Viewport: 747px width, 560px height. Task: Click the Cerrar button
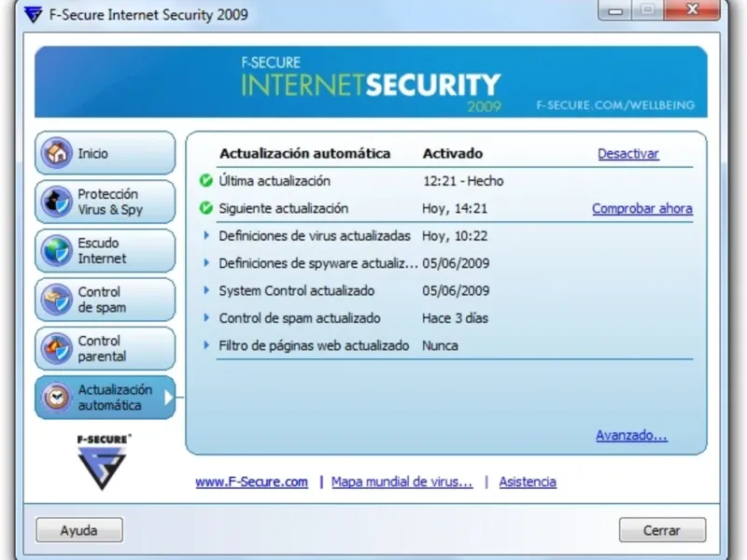tap(662, 530)
